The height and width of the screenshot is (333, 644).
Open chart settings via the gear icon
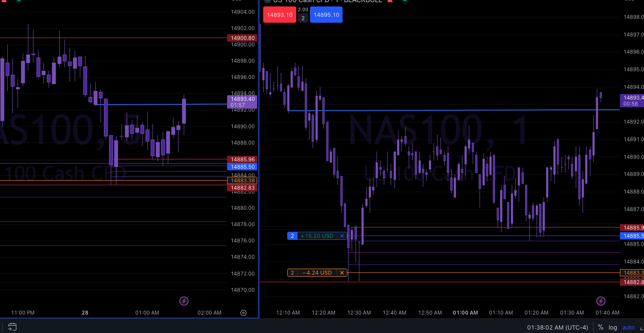pos(243,313)
